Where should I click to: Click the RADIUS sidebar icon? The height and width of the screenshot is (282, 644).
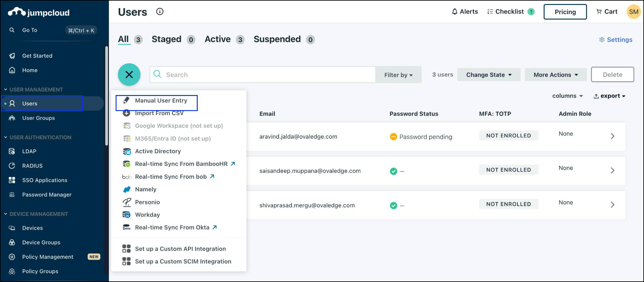pyautogui.click(x=12, y=166)
